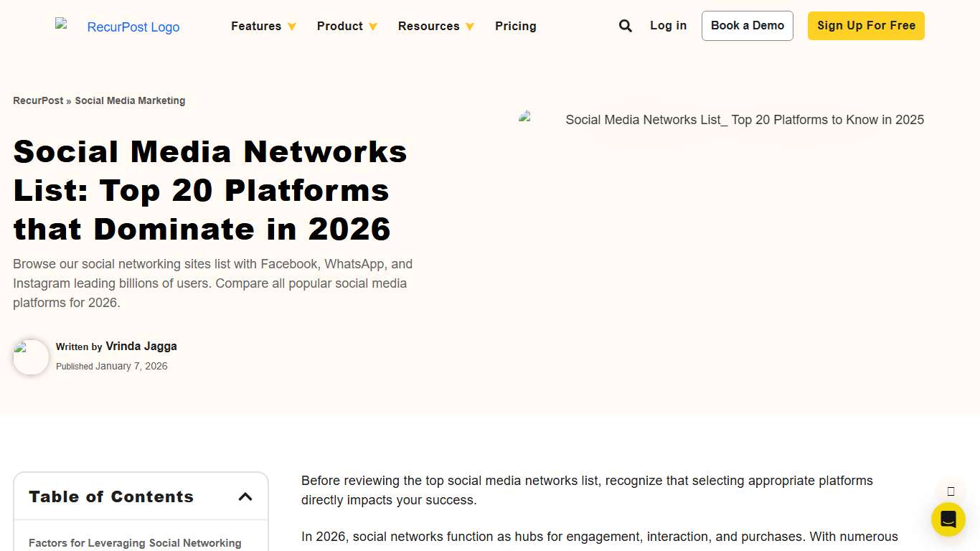The image size is (980, 551).
Task: Expand the Product dropdown
Action: point(347,26)
